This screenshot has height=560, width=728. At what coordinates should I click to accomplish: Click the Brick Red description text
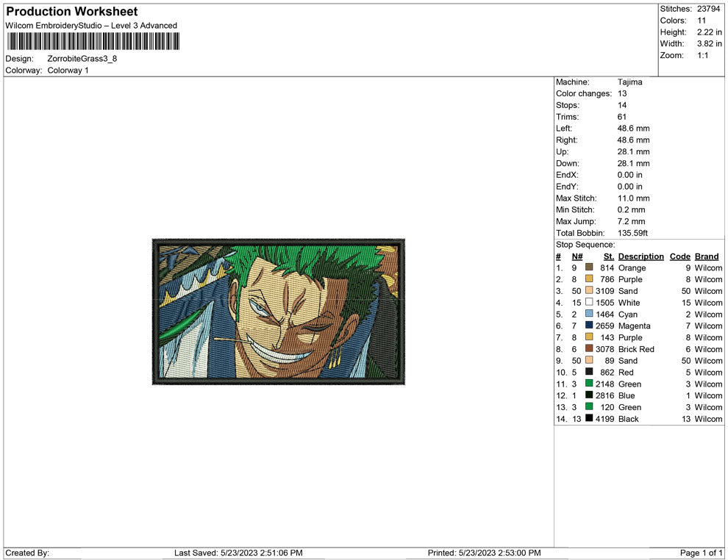pyautogui.click(x=636, y=349)
